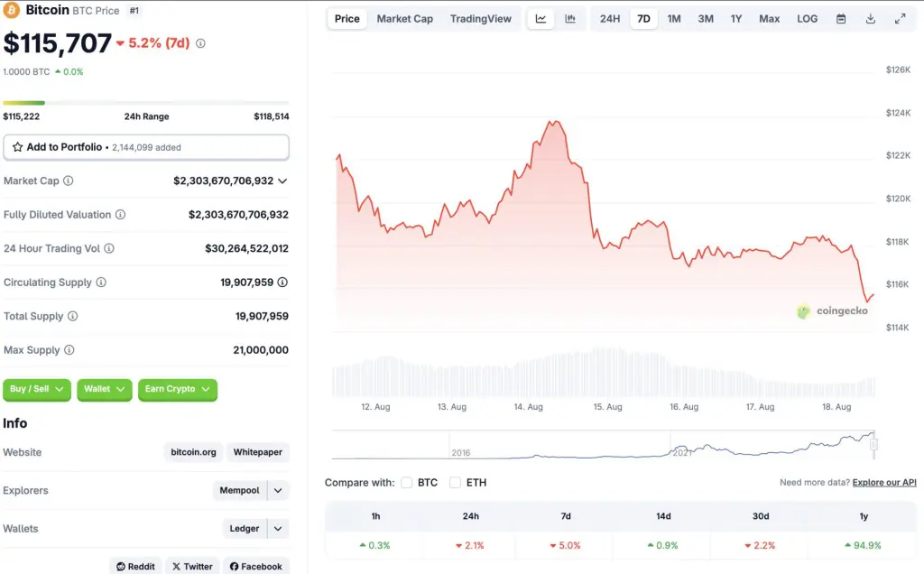Image resolution: width=924 pixels, height=574 pixels.
Task: Expand the Market Cap details chevron
Action: pos(282,181)
